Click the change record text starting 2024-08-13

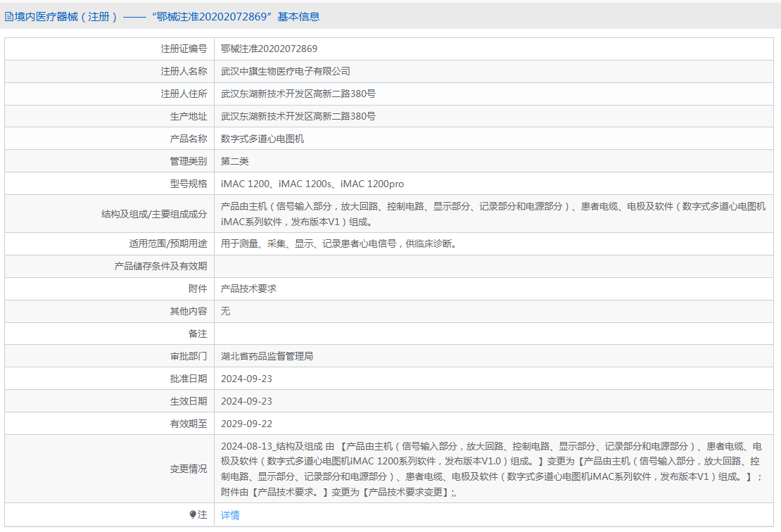pos(491,469)
